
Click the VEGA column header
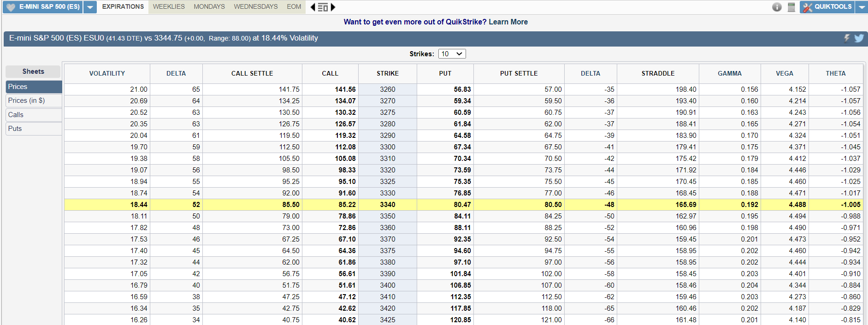point(785,73)
